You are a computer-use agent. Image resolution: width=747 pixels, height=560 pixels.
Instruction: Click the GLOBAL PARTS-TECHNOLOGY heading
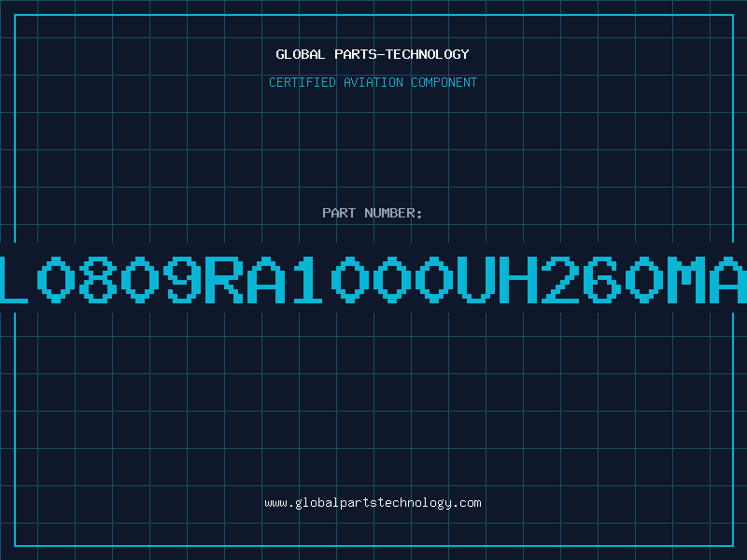coord(373,54)
